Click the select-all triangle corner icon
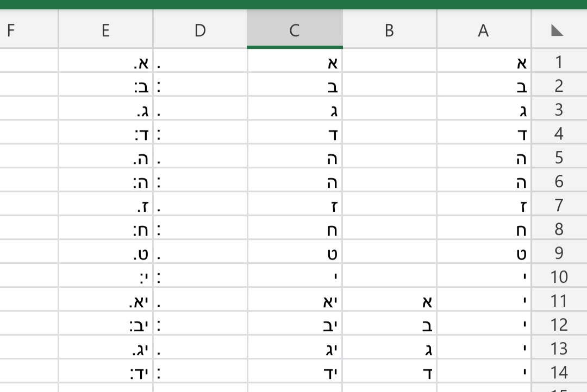 558,31
